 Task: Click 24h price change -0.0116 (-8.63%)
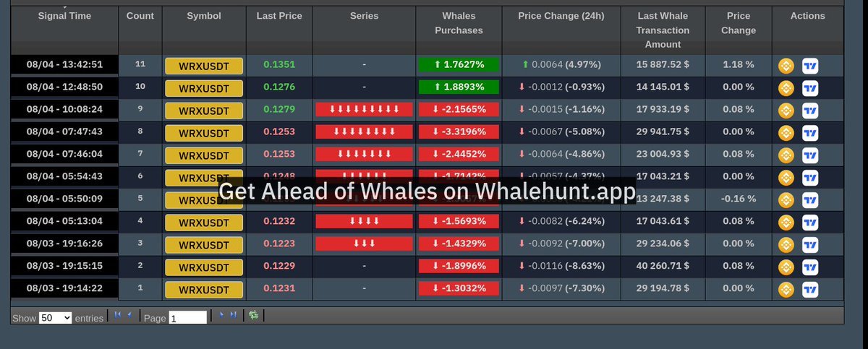pos(561,266)
